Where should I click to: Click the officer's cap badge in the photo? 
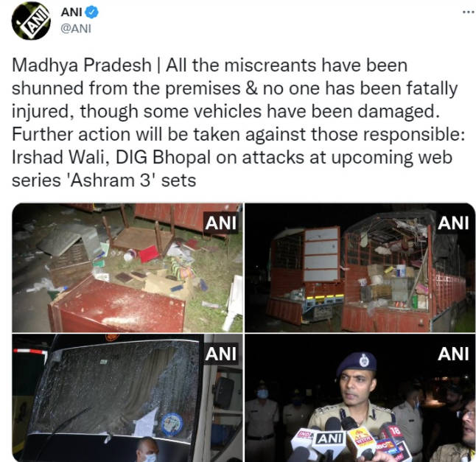coord(364,361)
